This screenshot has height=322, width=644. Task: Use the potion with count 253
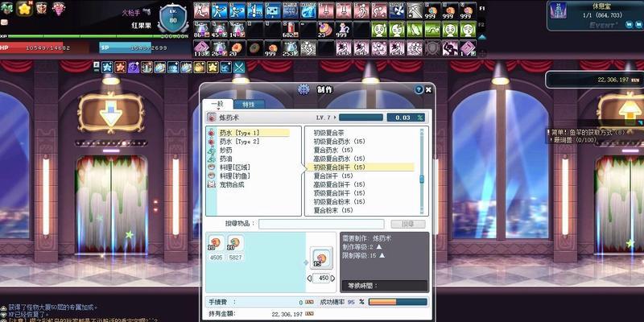pos(291,48)
